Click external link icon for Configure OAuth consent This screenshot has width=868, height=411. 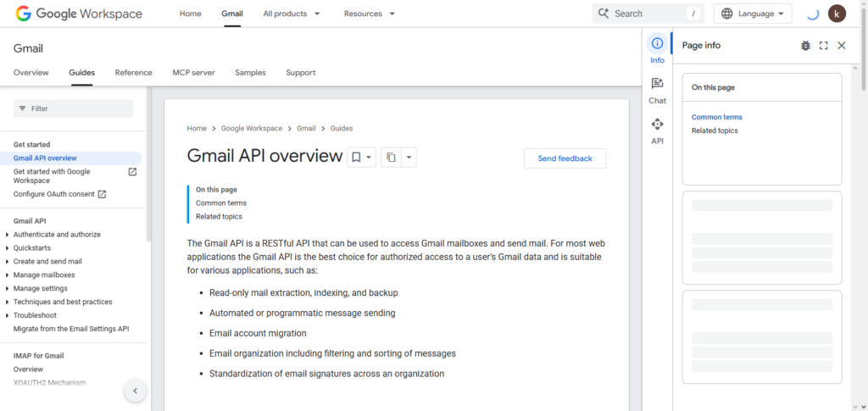(102, 194)
